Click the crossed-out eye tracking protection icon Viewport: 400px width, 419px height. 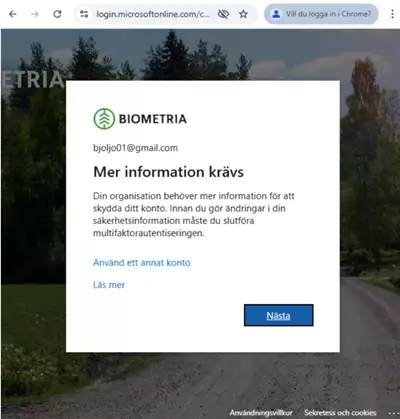(223, 14)
